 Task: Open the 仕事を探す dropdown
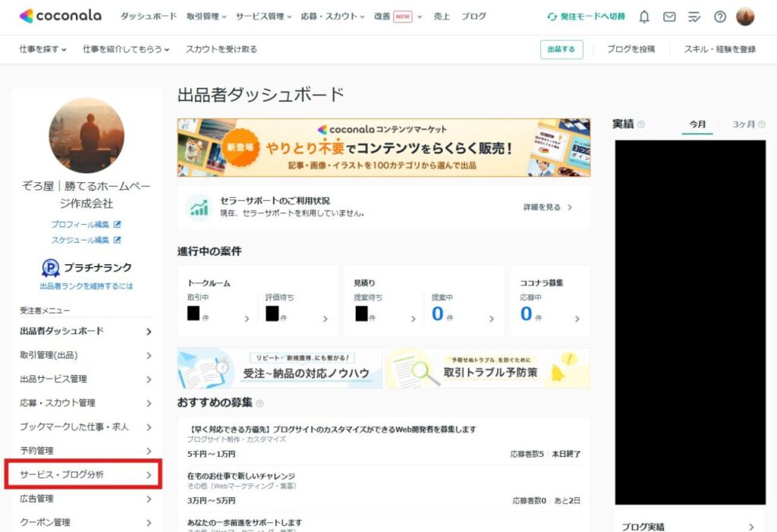click(42, 49)
